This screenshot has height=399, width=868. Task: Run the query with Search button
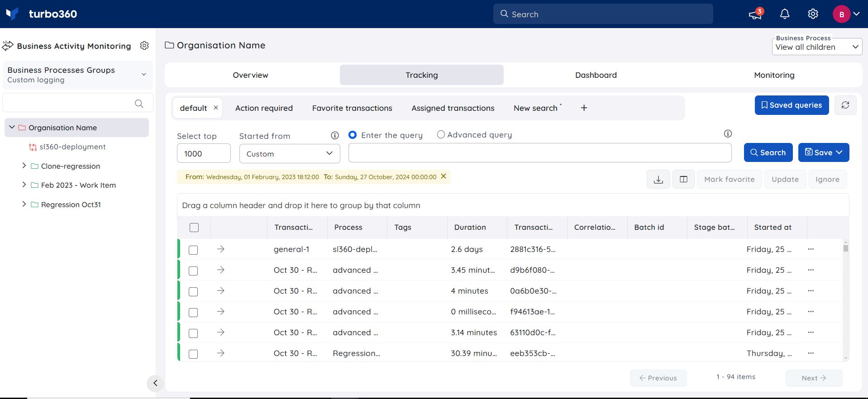tap(768, 152)
